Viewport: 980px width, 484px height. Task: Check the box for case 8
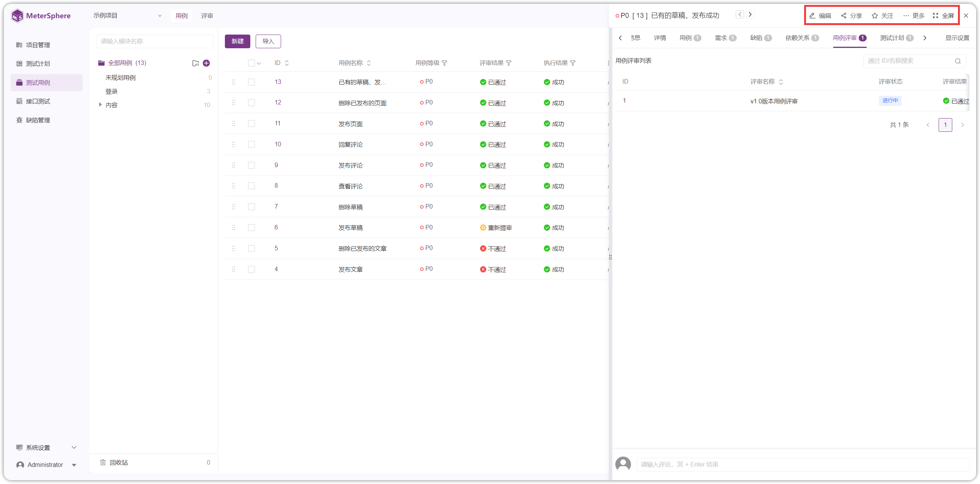[x=251, y=186]
